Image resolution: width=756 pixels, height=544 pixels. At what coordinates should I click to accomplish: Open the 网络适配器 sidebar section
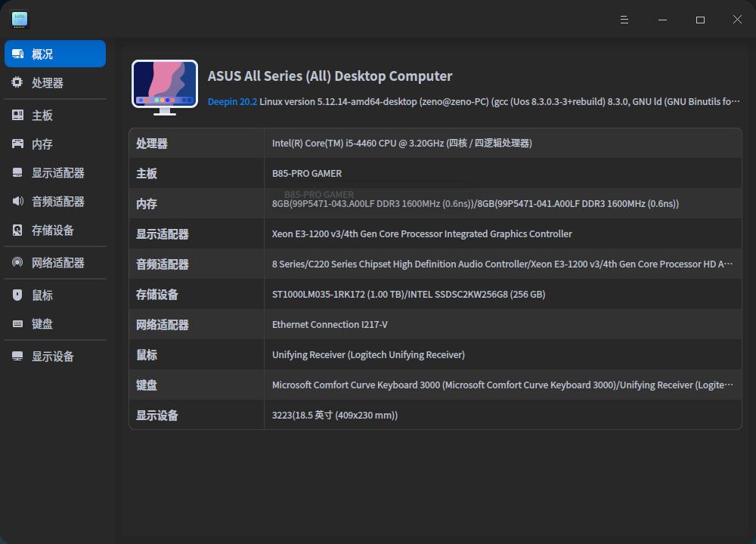(55, 262)
